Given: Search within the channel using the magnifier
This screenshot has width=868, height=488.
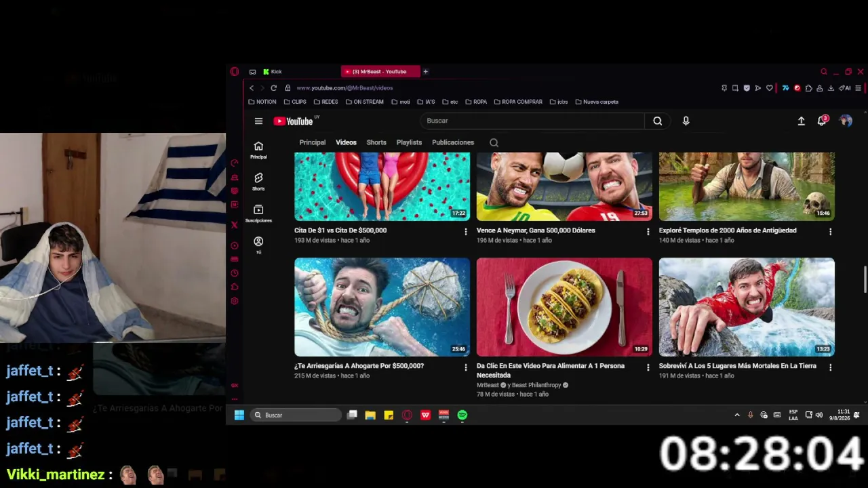Looking at the screenshot, I should (494, 143).
